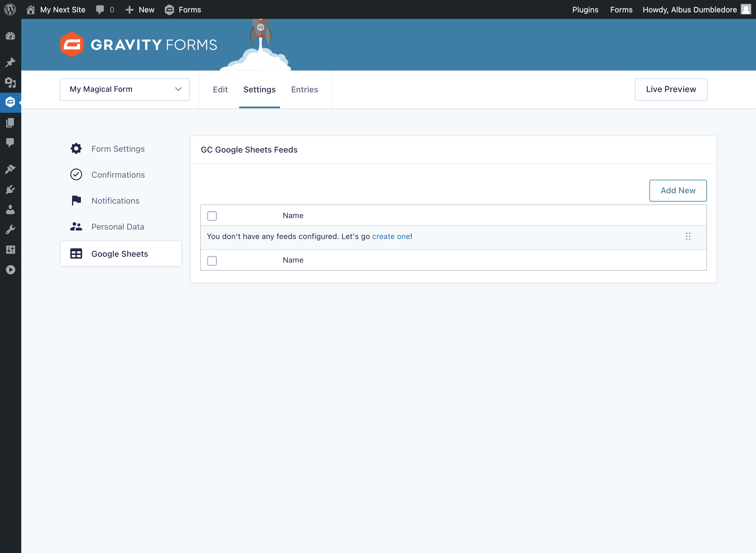Open the Settings sliders sidebar icon
756x553 pixels.
pos(10,249)
